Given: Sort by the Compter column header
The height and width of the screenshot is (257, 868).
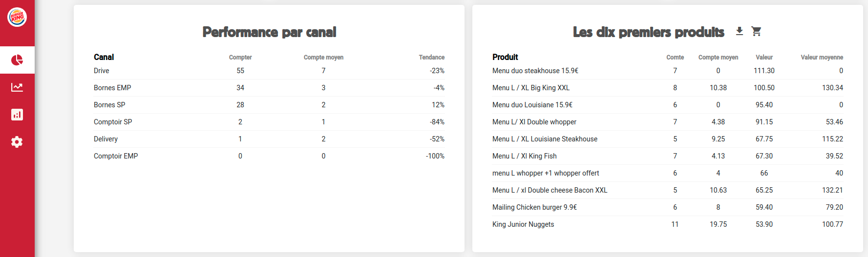Looking at the screenshot, I should click(240, 57).
